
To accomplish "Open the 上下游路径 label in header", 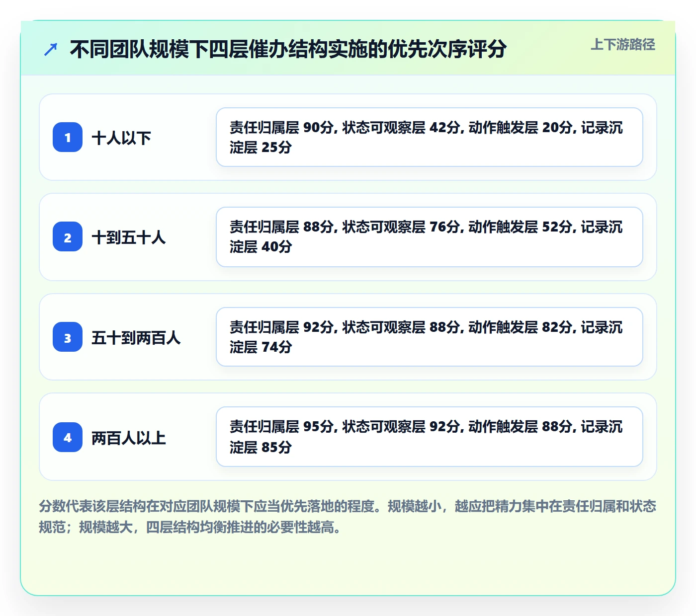I will click(623, 45).
